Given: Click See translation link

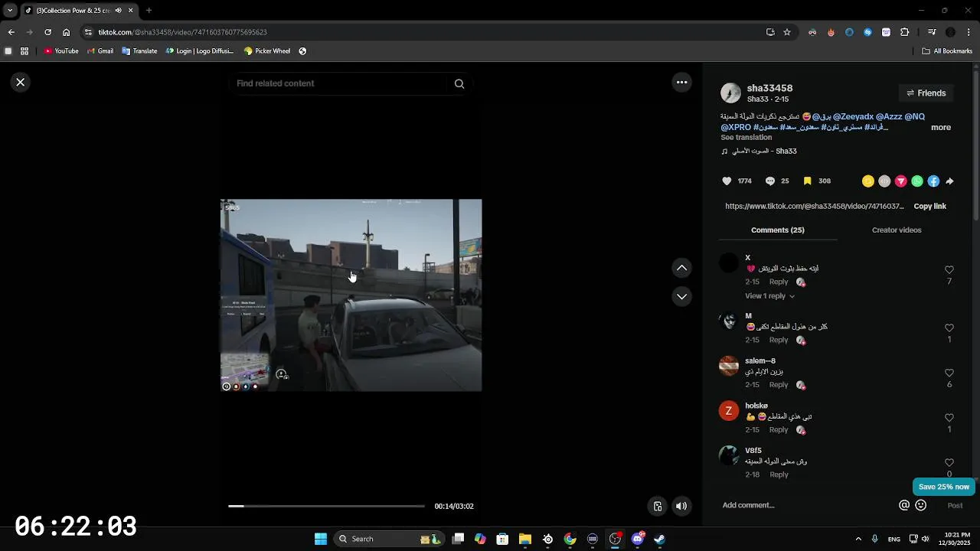Looking at the screenshot, I should (x=746, y=138).
